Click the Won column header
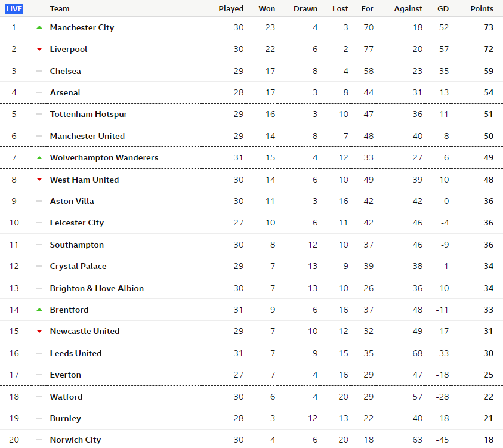 click(267, 9)
